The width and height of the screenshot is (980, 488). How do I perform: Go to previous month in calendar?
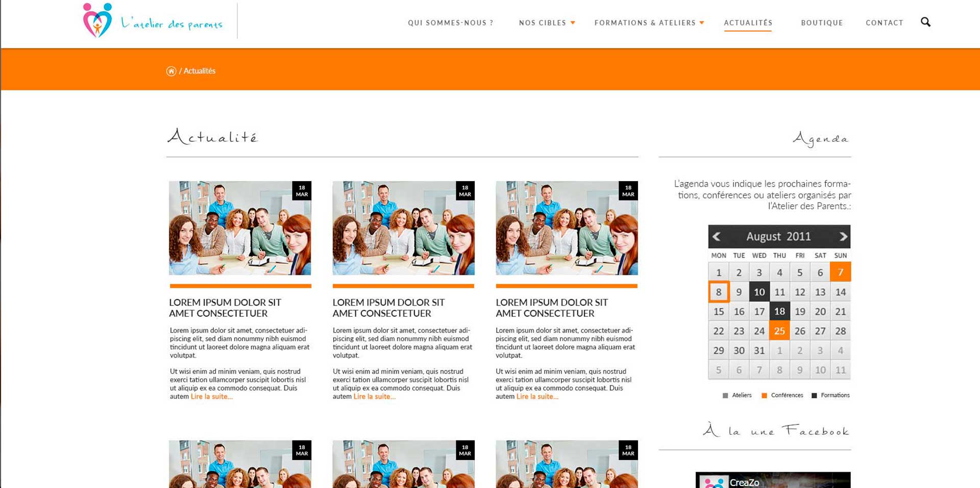coord(717,237)
